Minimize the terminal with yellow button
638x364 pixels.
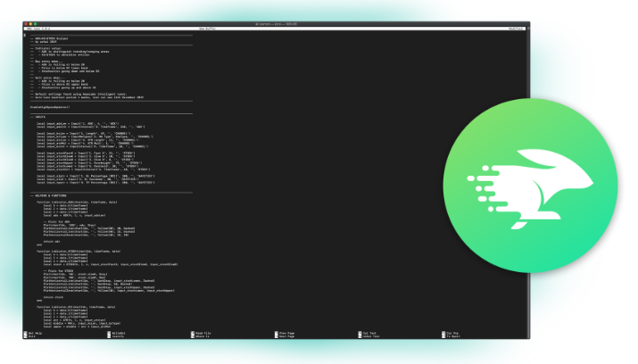(30, 24)
